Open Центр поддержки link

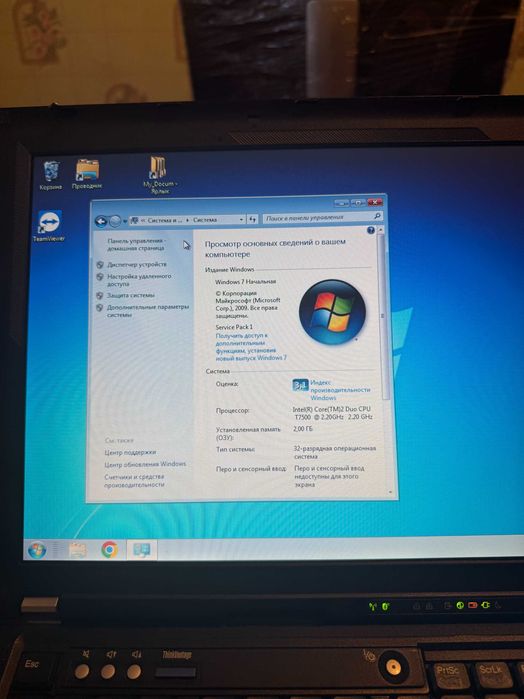pos(130,452)
